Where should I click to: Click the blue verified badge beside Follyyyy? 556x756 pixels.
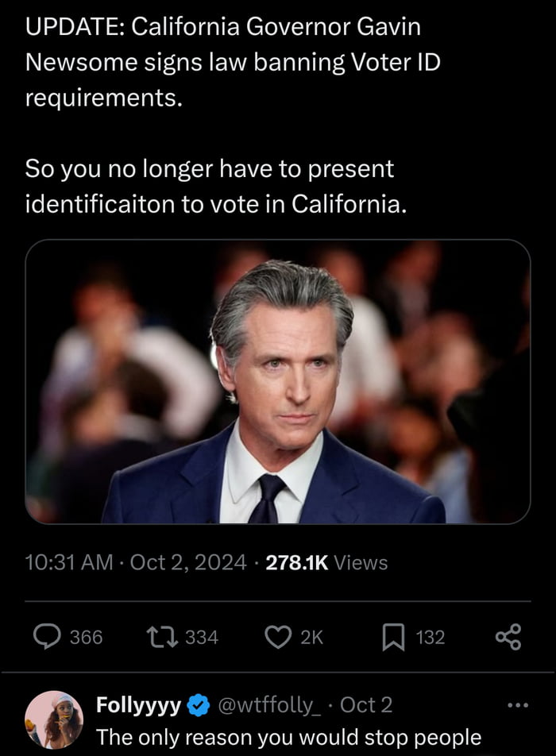pos(198,705)
